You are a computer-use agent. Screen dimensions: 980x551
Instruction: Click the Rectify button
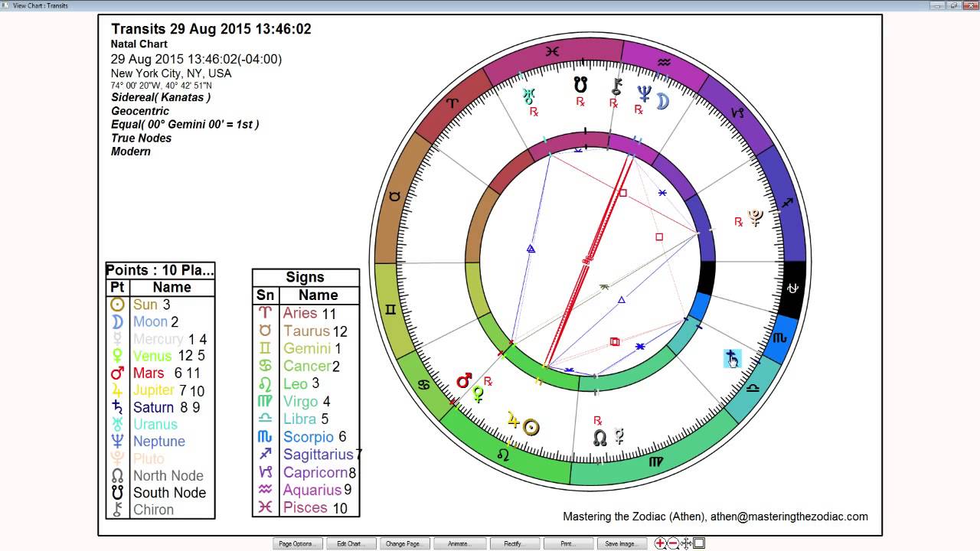[514, 544]
